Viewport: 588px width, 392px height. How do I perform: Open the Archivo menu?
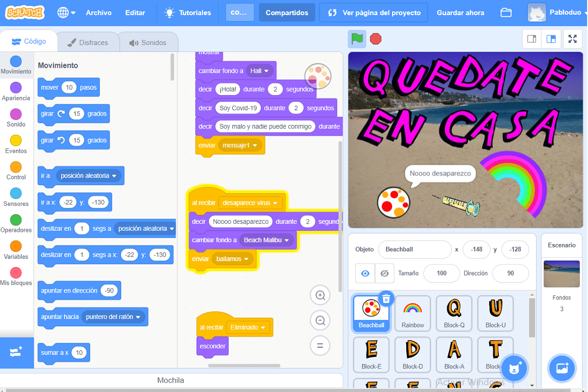click(x=98, y=13)
